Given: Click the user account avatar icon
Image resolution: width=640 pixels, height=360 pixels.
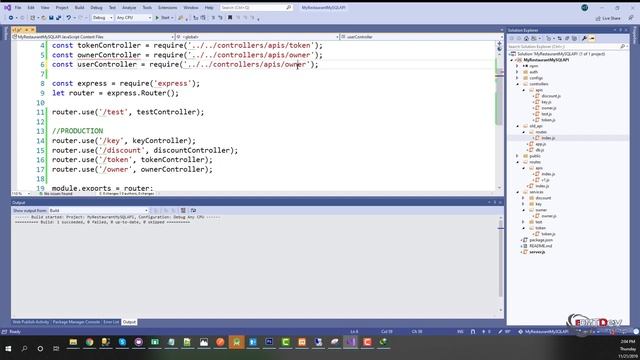Looking at the screenshot, I should coord(584,8).
